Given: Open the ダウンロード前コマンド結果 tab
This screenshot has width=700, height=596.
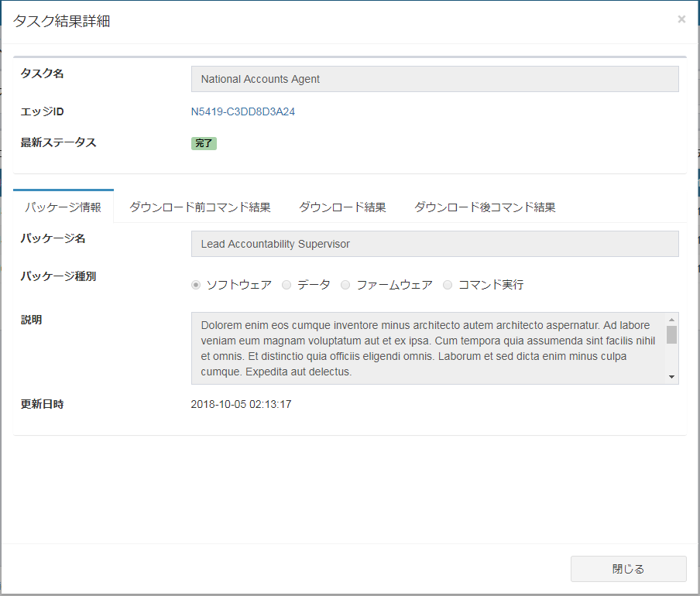Looking at the screenshot, I should pyautogui.click(x=200, y=207).
